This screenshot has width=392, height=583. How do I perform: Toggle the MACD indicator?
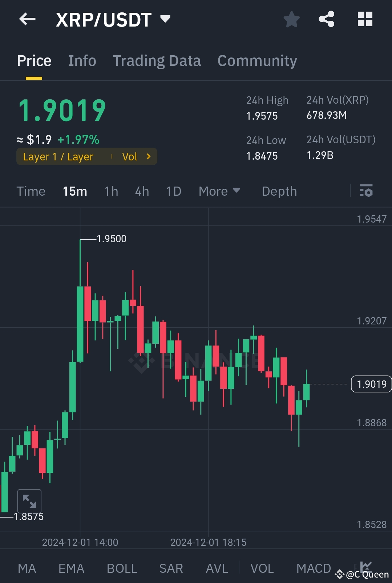click(x=313, y=568)
